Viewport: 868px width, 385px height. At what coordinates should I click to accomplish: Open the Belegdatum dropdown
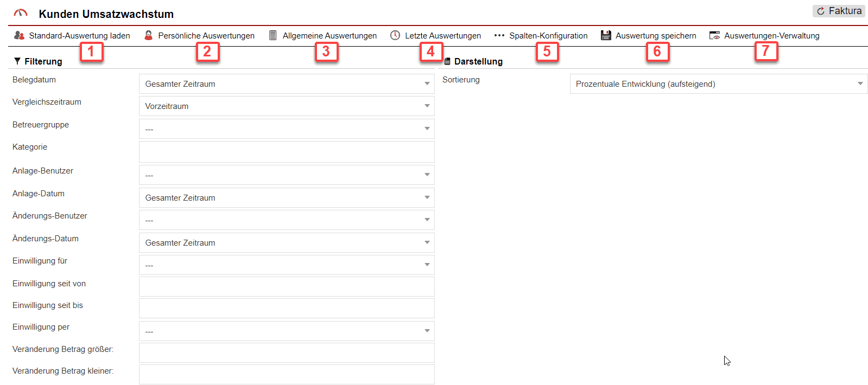tap(287, 84)
